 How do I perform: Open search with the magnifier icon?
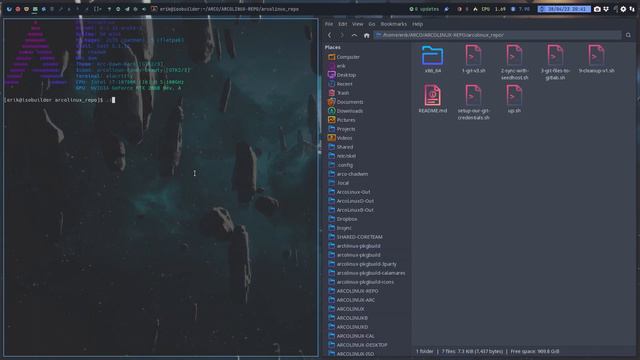pos(628,35)
